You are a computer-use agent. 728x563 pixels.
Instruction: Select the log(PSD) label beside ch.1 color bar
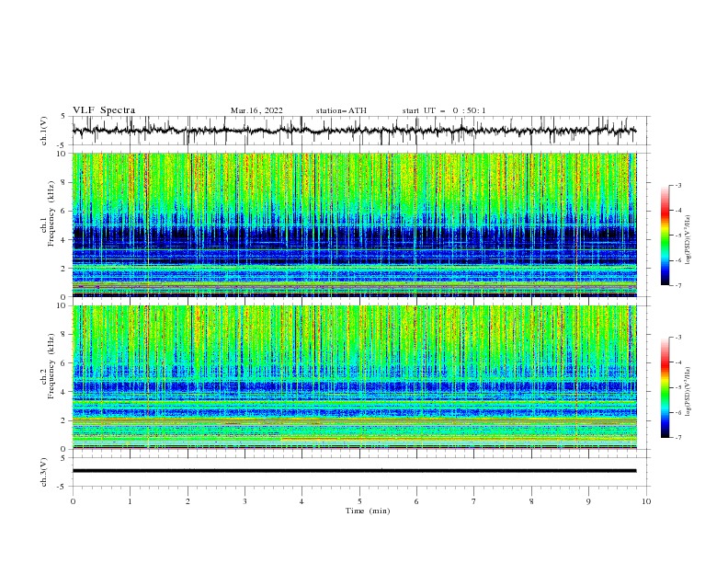point(688,240)
